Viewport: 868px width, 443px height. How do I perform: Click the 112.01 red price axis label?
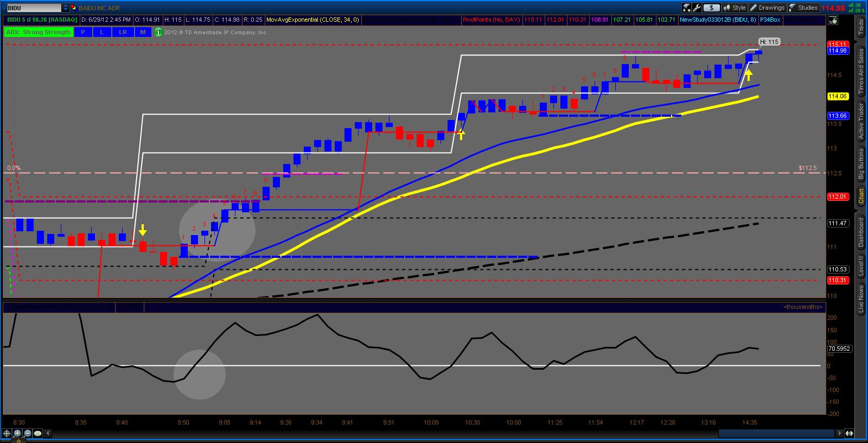[838, 197]
